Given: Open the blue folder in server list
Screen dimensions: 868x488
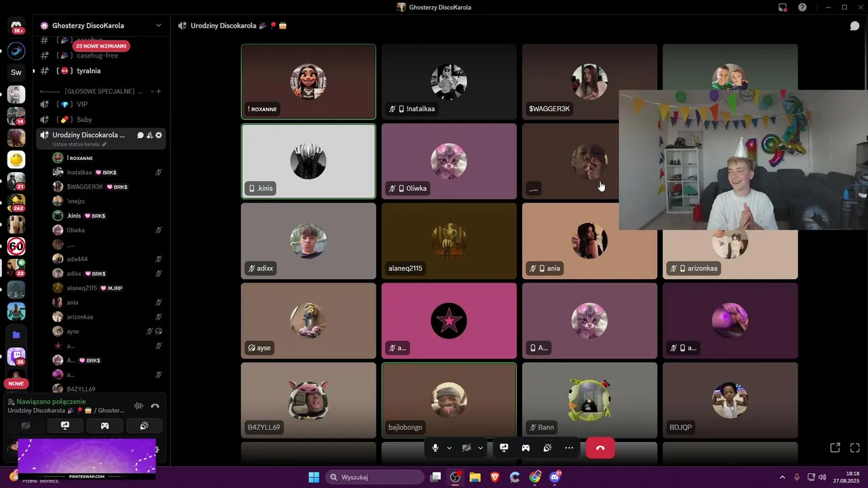Looking at the screenshot, I should tap(16, 334).
